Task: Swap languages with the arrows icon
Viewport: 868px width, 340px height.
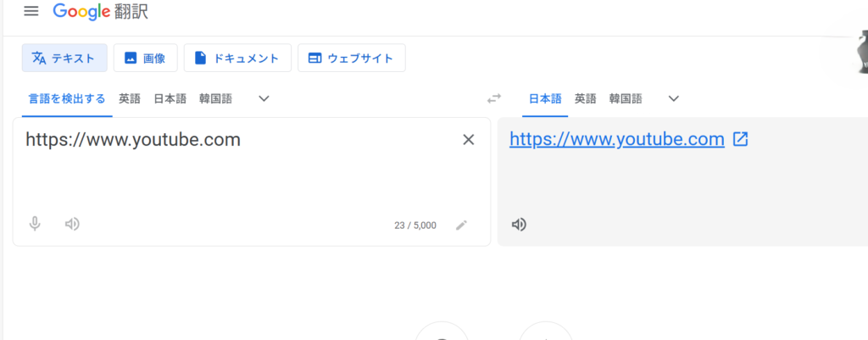Action: pos(494,99)
